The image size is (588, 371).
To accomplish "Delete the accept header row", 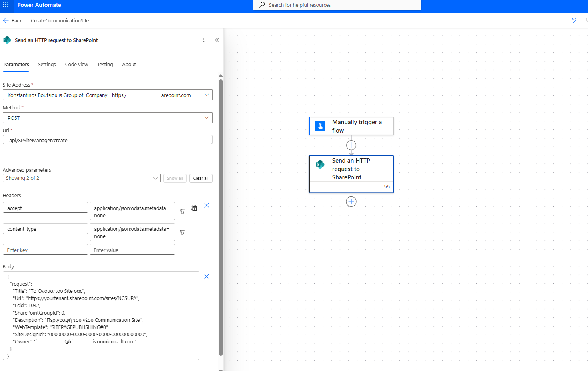I will click(x=182, y=211).
